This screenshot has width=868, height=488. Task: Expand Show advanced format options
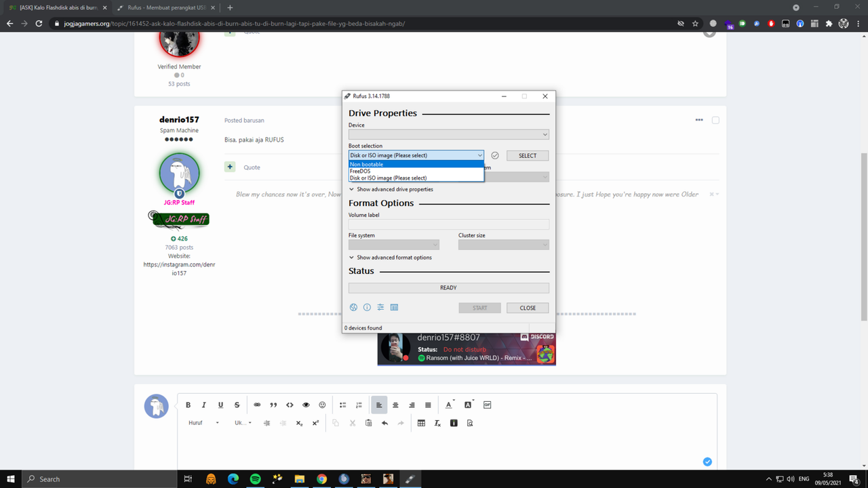pos(390,258)
